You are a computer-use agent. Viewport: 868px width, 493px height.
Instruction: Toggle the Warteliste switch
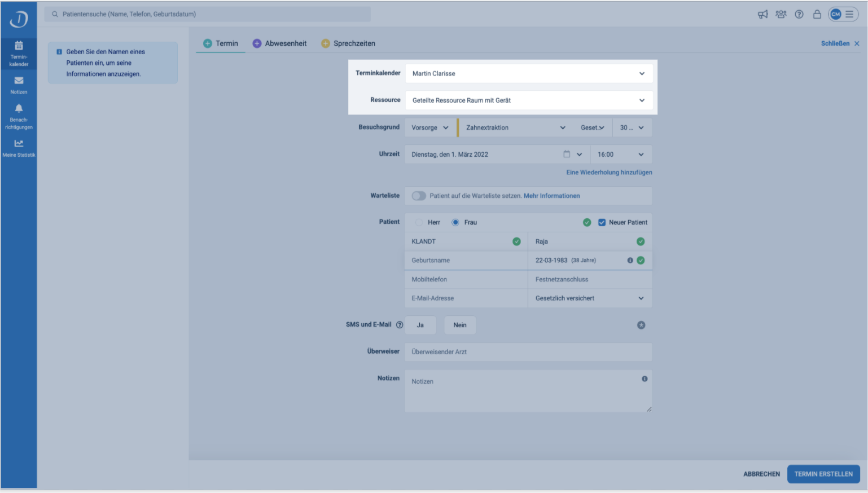click(x=419, y=196)
